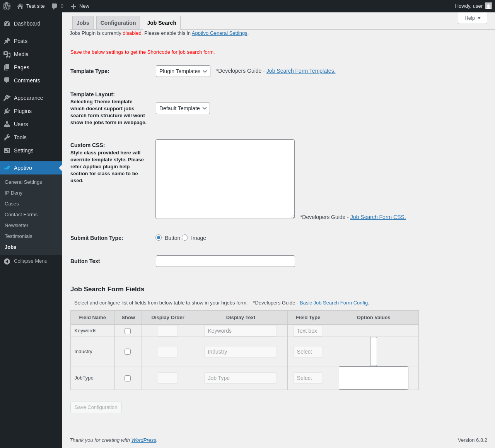Click the Plugins plug icon
Screen dimensions: 495x448
(x=7, y=111)
